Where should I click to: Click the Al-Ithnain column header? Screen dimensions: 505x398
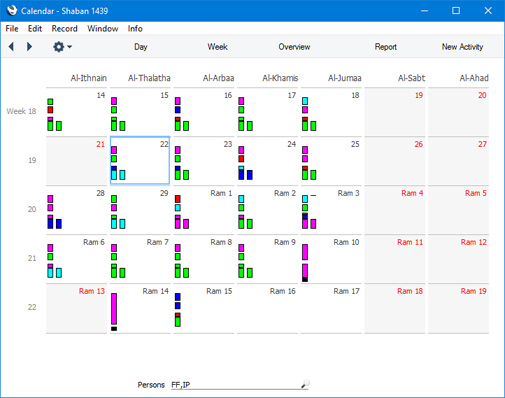click(89, 78)
